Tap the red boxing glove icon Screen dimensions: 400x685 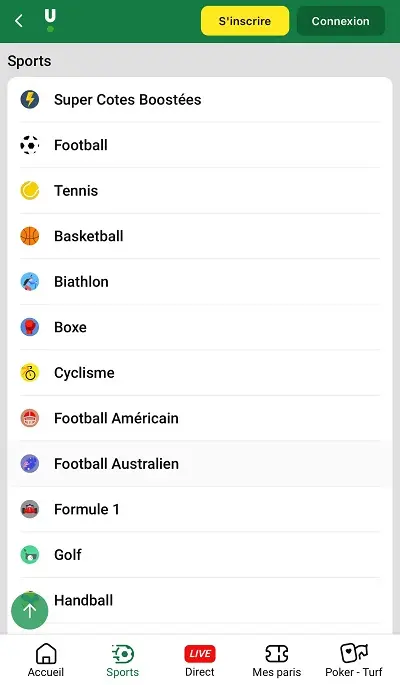(30, 327)
